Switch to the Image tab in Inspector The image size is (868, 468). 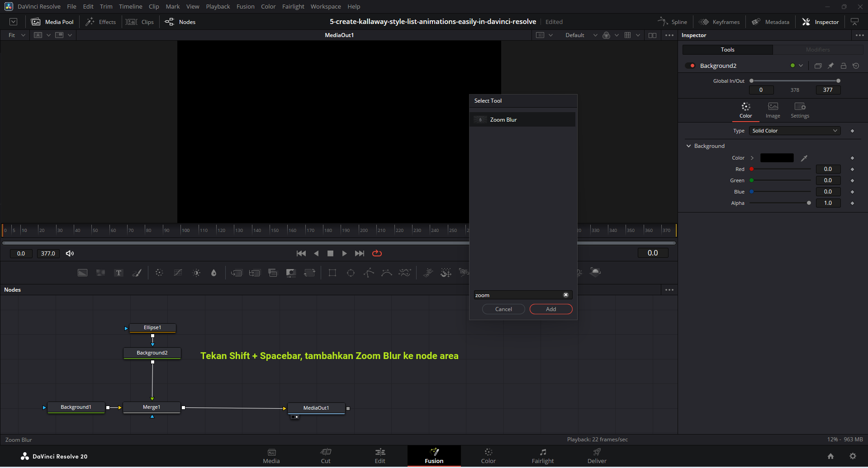pos(773,110)
